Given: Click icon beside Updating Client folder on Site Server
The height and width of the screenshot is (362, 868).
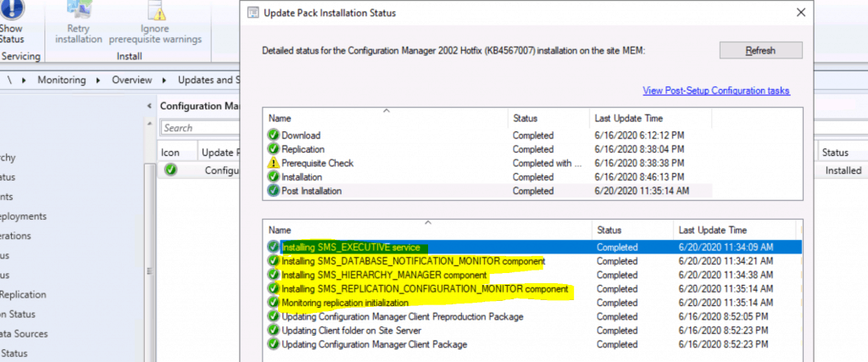Looking at the screenshot, I should [274, 331].
